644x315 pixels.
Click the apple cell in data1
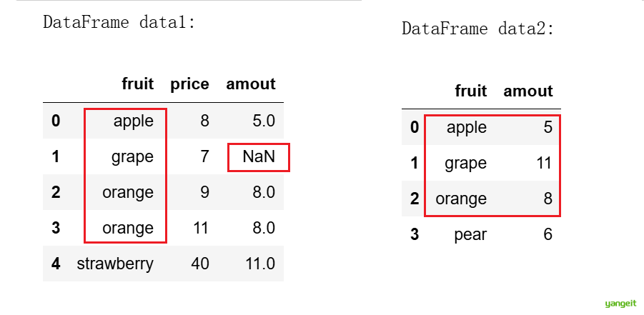pyautogui.click(x=133, y=121)
